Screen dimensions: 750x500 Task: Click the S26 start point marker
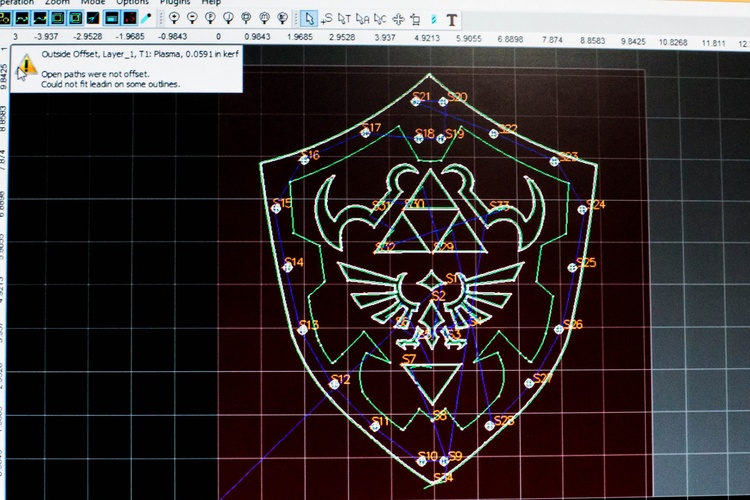559,329
